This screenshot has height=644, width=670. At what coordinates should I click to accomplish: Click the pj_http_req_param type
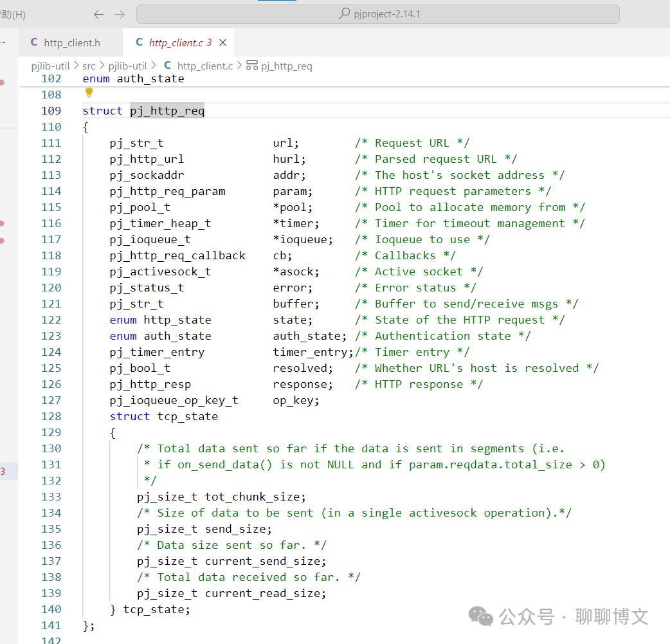167,191
